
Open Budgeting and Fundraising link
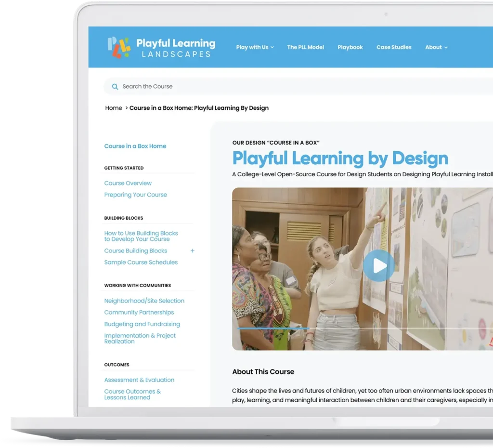pos(142,324)
